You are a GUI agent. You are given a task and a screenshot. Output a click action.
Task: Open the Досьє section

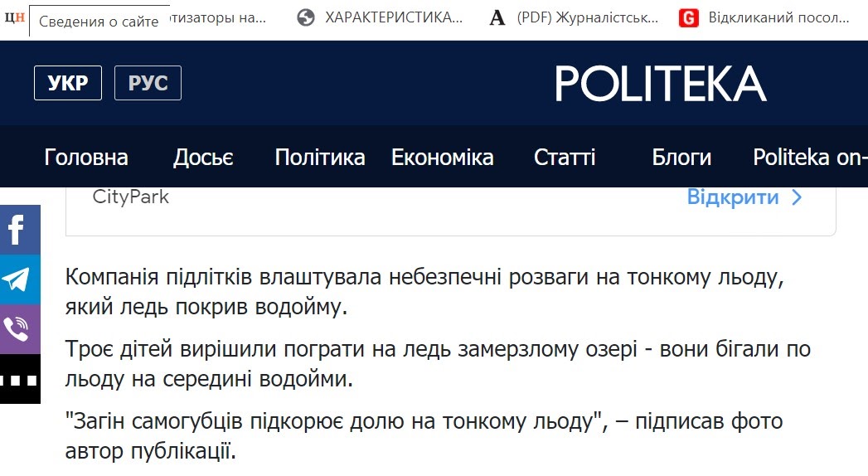(203, 158)
